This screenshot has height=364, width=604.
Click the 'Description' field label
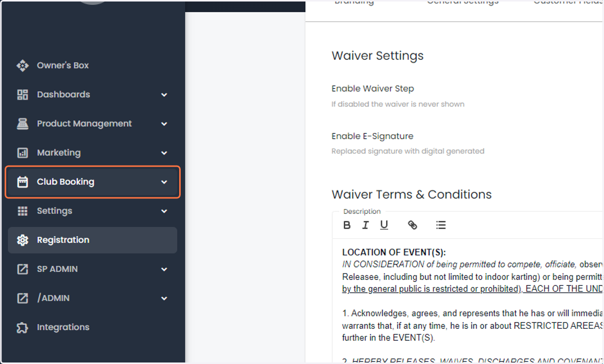click(x=362, y=211)
